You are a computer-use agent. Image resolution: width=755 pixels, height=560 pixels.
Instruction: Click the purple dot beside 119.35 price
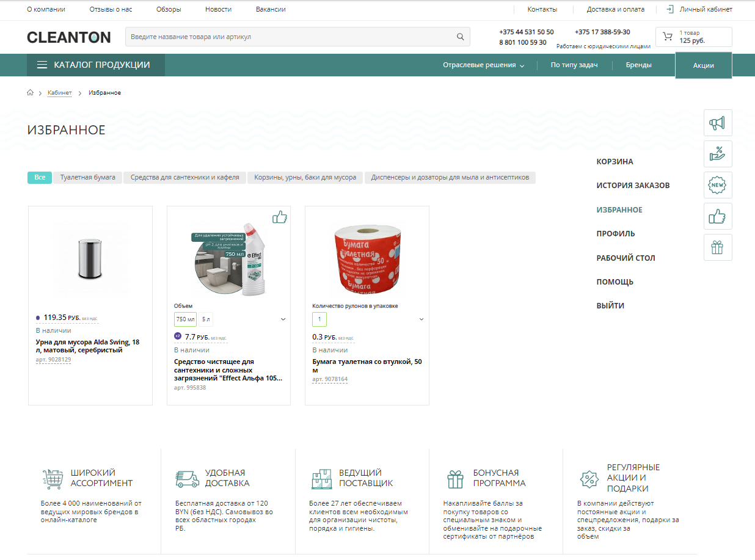coord(38,318)
